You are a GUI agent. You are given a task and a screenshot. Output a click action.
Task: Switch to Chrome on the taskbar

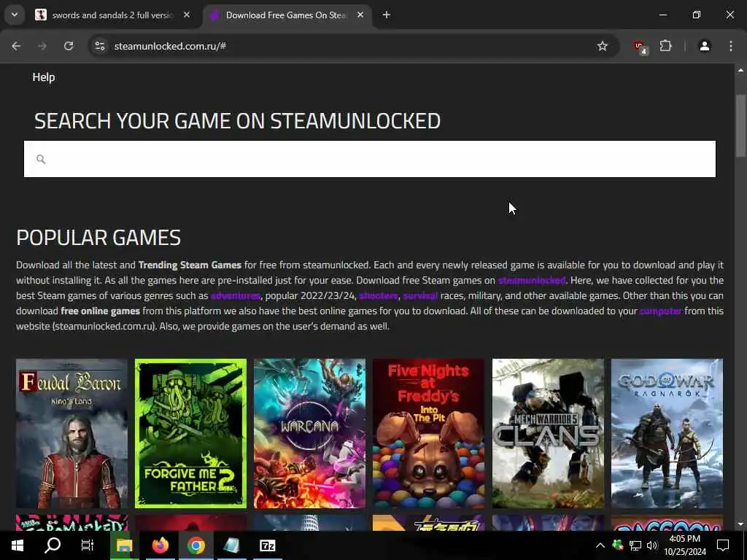pyautogui.click(x=196, y=545)
